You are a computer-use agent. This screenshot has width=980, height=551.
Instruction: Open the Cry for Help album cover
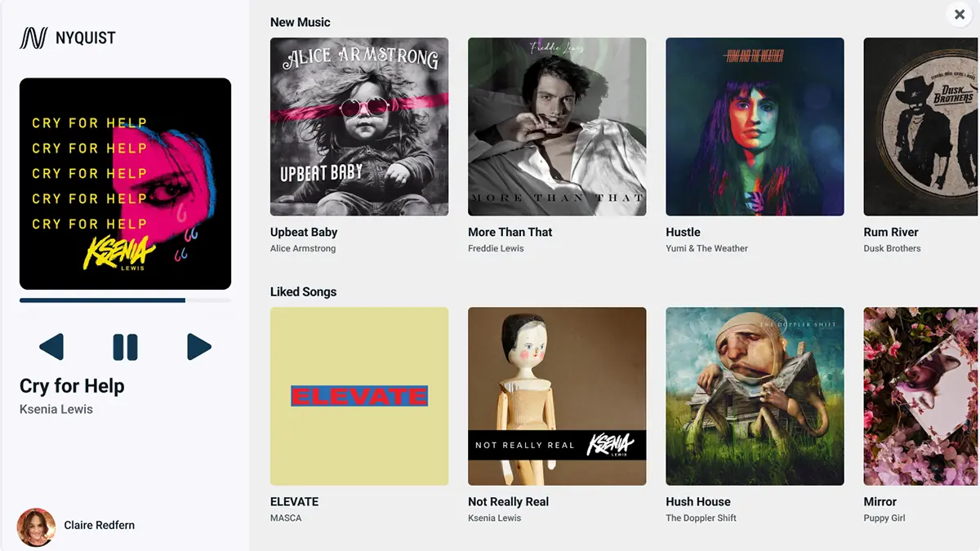(125, 184)
